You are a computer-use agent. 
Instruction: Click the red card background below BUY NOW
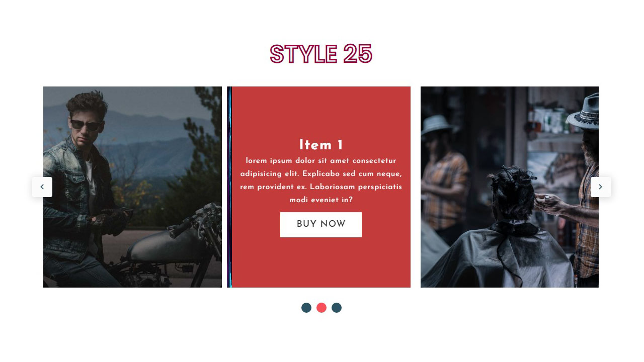(x=321, y=261)
